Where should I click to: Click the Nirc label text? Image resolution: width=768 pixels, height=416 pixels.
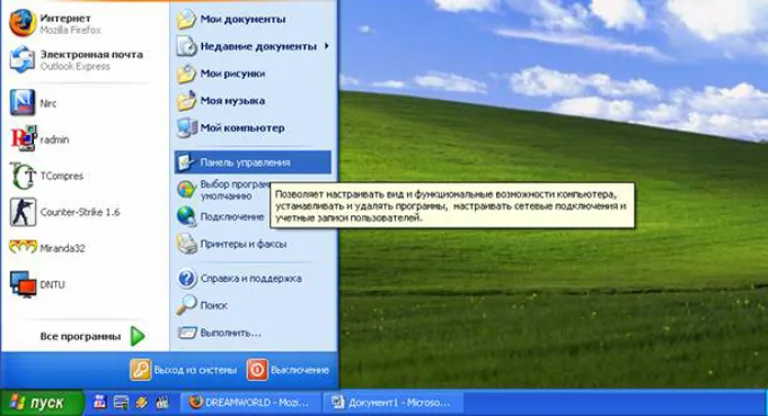point(48,103)
